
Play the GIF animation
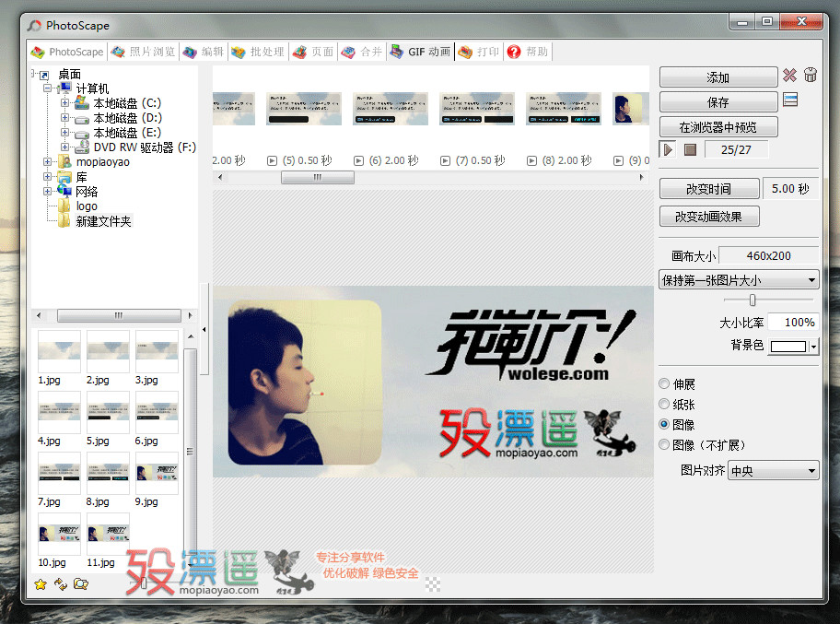point(668,149)
